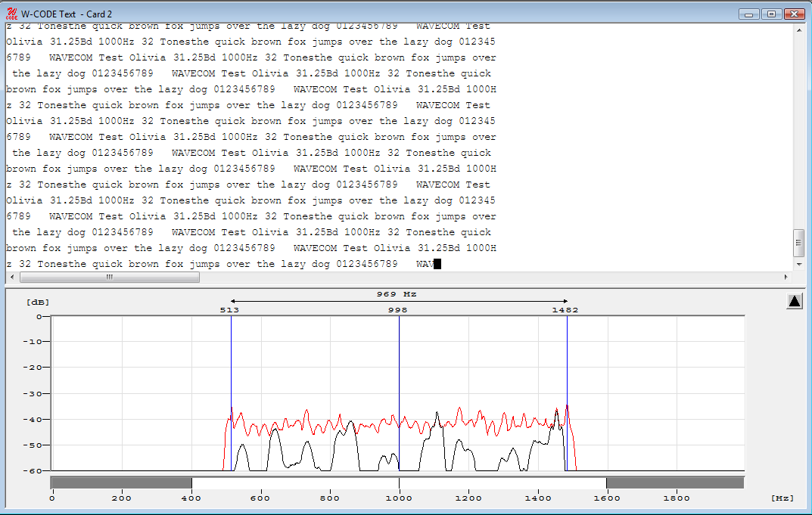Click the W-CODE application icon in title bar
The width and height of the screenshot is (812, 515).
11,14
